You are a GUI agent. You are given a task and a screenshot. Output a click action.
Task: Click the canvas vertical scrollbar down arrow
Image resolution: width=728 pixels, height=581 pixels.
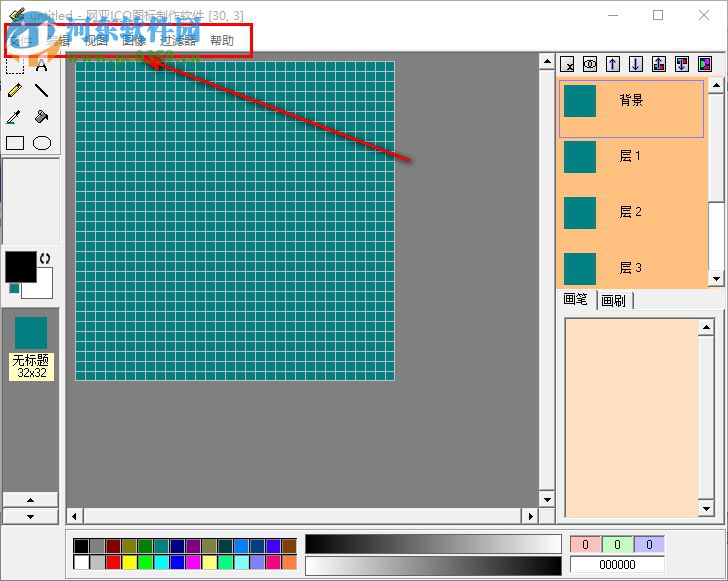[x=547, y=500]
